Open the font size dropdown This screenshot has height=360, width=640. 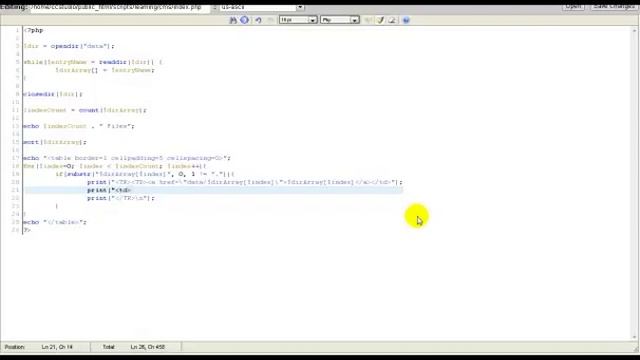coord(298,20)
